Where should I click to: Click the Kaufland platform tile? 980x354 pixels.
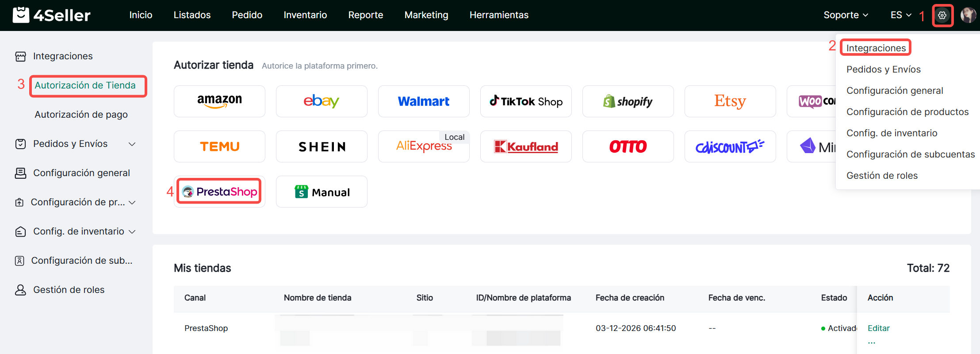pos(526,146)
